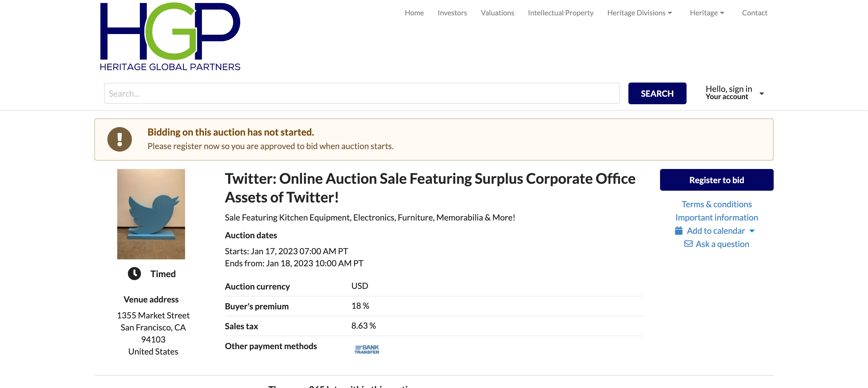Click the envelope icon next to Ask a question
This screenshot has width=868, height=388.
688,244
